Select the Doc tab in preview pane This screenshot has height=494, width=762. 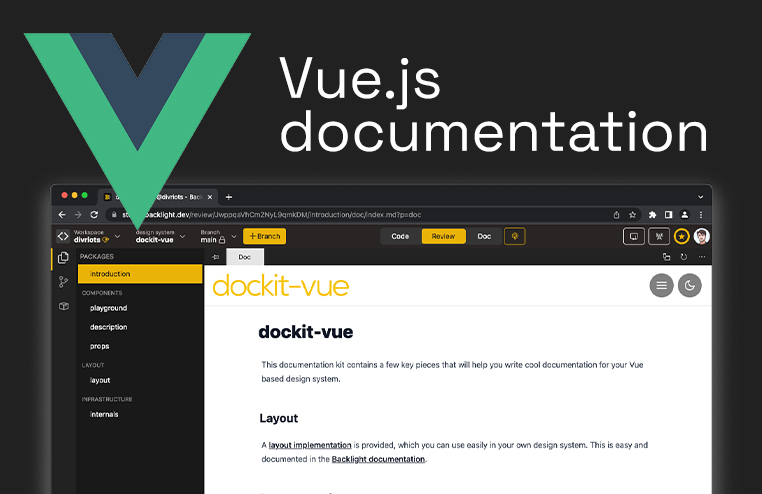(244, 257)
